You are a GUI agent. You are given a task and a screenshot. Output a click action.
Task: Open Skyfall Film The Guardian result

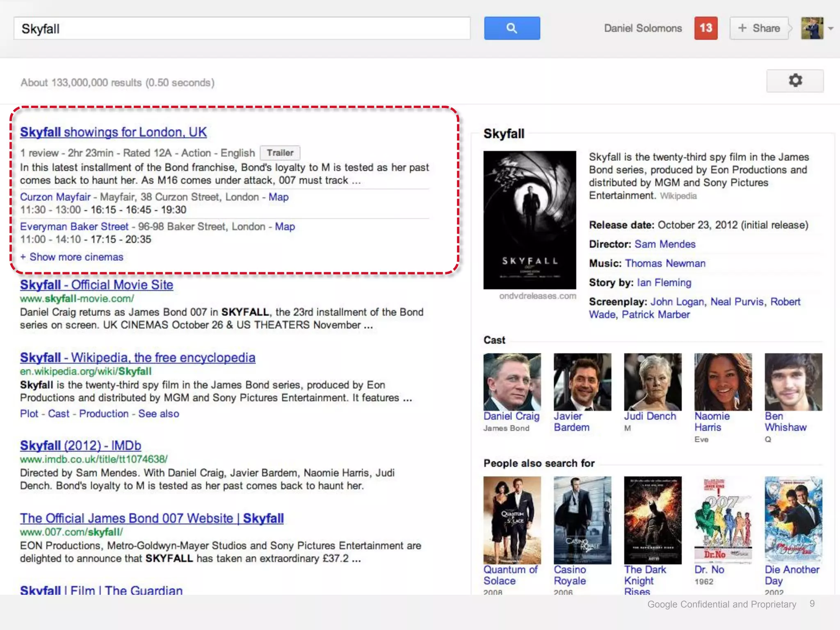pyautogui.click(x=101, y=590)
